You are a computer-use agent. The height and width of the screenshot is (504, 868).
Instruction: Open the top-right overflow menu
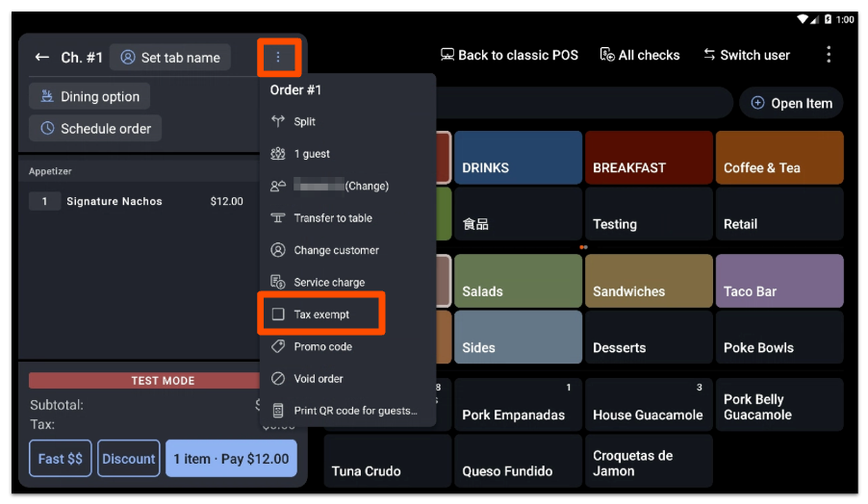pyautogui.click(x=828, y=55)
